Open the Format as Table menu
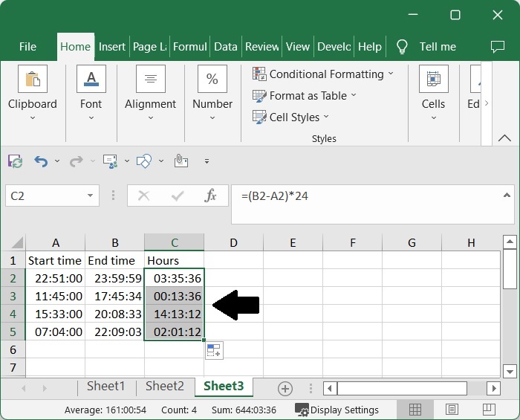 point(304,96)
